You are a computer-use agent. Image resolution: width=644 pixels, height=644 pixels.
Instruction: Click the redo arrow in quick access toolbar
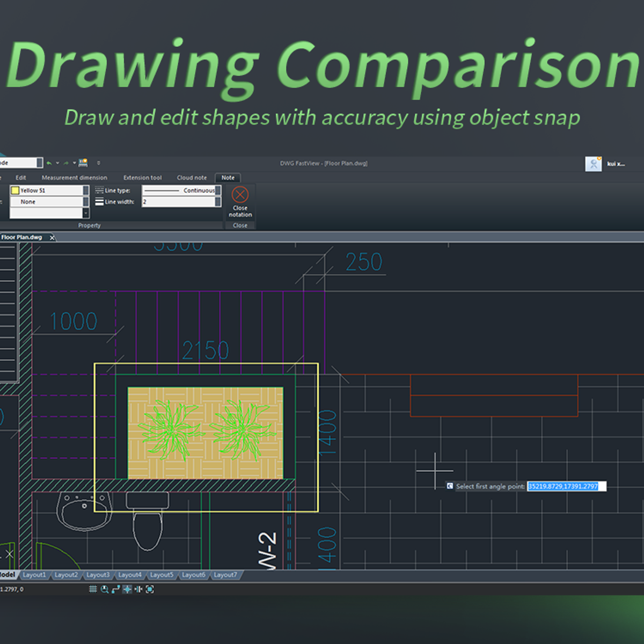66,163
